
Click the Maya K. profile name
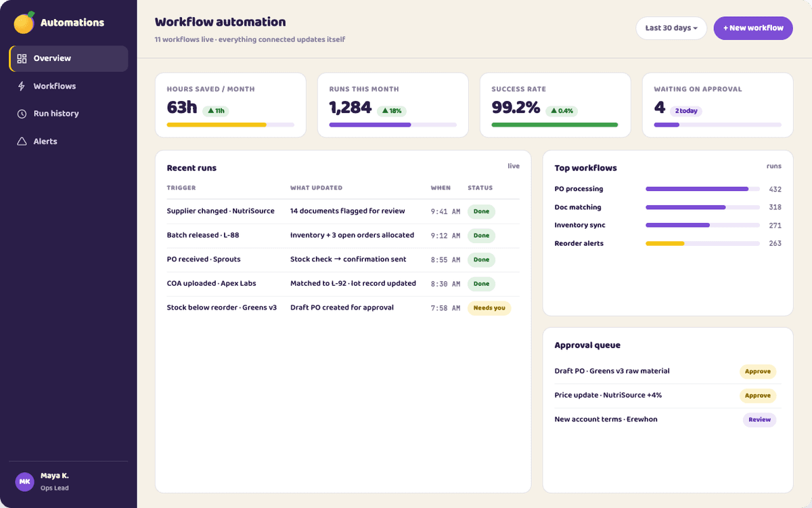coord(55,476)
